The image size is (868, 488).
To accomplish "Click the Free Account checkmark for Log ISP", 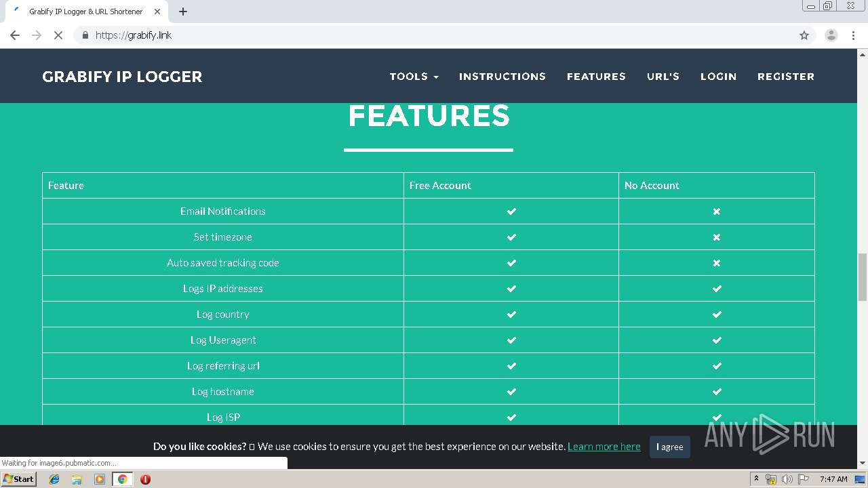I will click(x=511, y=418).
